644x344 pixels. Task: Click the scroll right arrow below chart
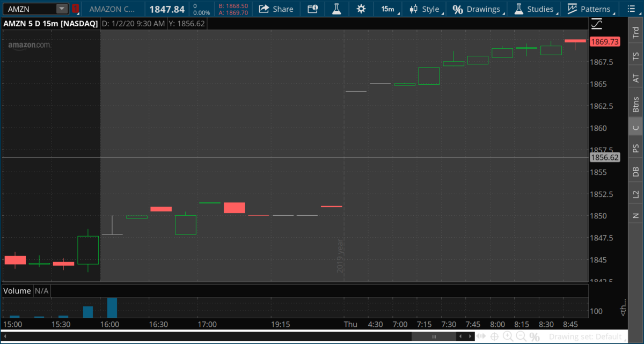coord(470,336)
